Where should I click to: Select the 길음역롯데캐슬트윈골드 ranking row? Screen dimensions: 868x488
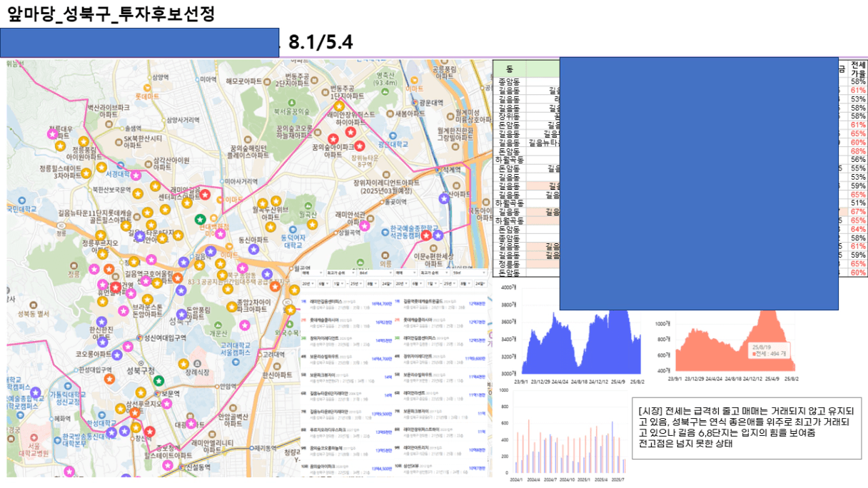[441, 303]
